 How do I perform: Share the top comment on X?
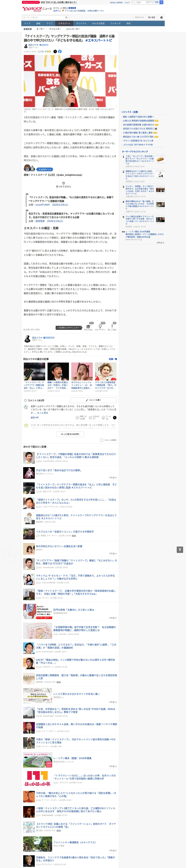pyautogui.click(x=114, y=418)
